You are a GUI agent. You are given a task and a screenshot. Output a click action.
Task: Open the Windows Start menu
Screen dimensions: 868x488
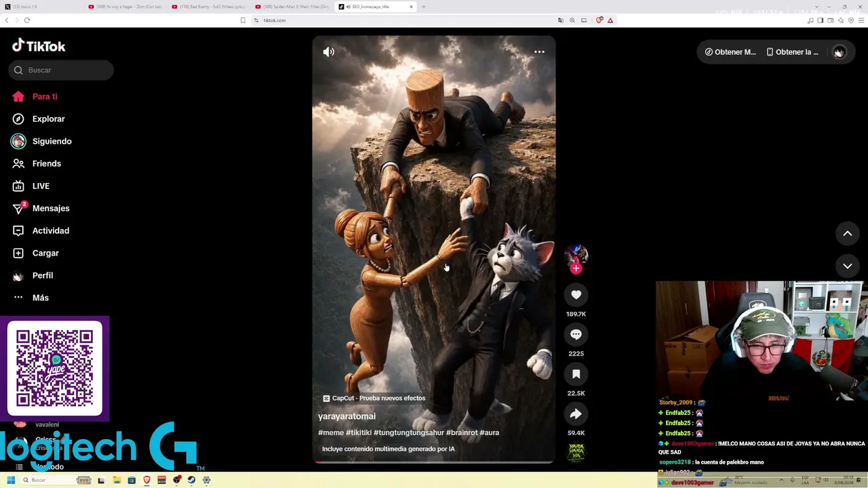11,481
